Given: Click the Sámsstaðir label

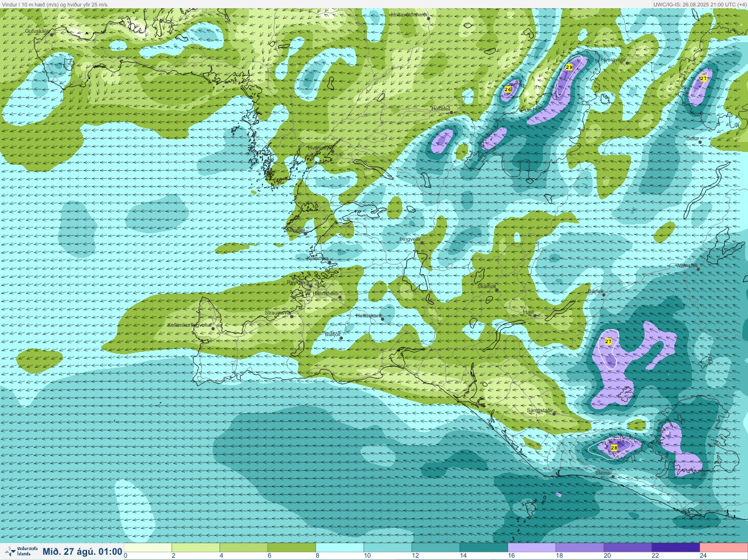Looking at the screenshot, I should click(x=540, y=410).
